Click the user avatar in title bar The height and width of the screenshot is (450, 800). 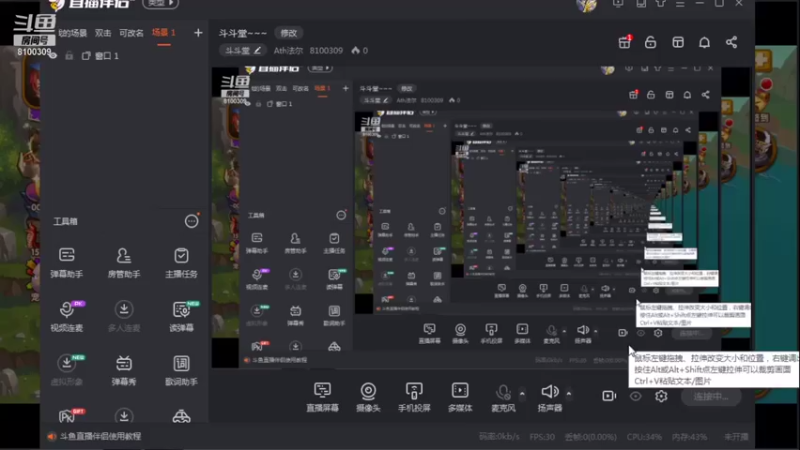587,5
